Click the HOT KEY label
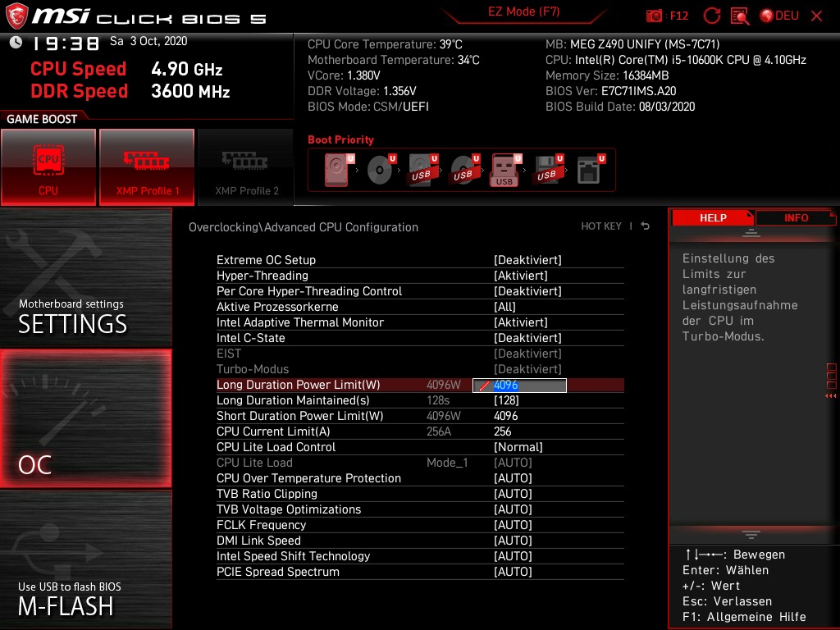840x630 pixels. pos(601,226)
